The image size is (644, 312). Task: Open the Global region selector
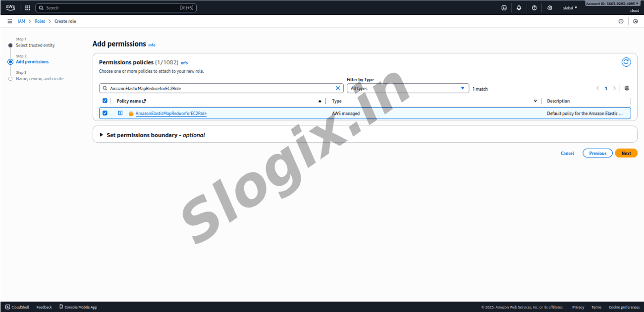(x=570, y=8)
